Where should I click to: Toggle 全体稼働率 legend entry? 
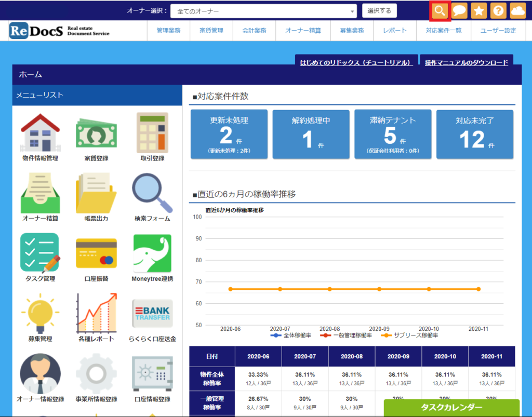(291, 335)
